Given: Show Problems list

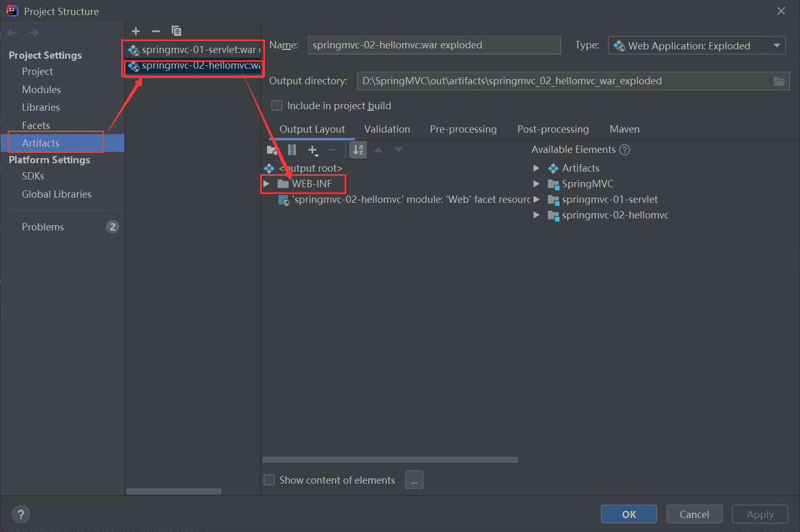Looking at the screenshot, I should coord(62,227).
